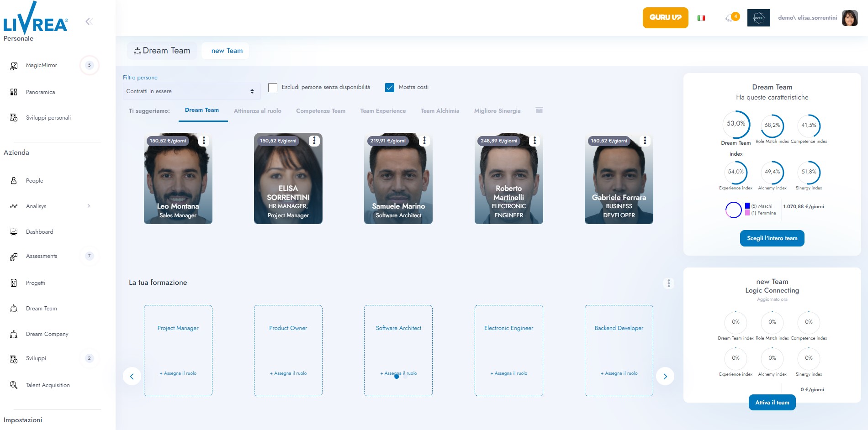Assign role for Product Owner slot
This screenshot has width=868, height=430.
pos(288,373)
